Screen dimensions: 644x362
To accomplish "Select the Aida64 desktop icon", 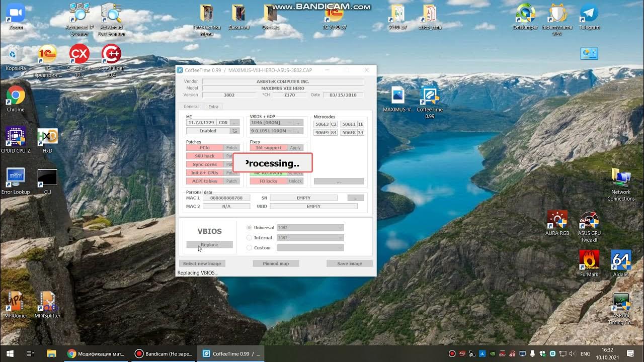I will 621,264.
